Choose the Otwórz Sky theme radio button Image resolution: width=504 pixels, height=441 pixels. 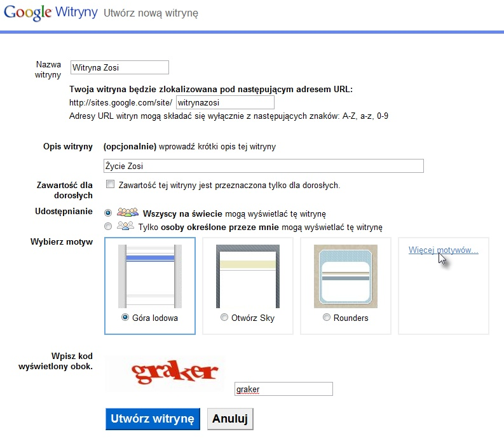(x=224, y=317)
